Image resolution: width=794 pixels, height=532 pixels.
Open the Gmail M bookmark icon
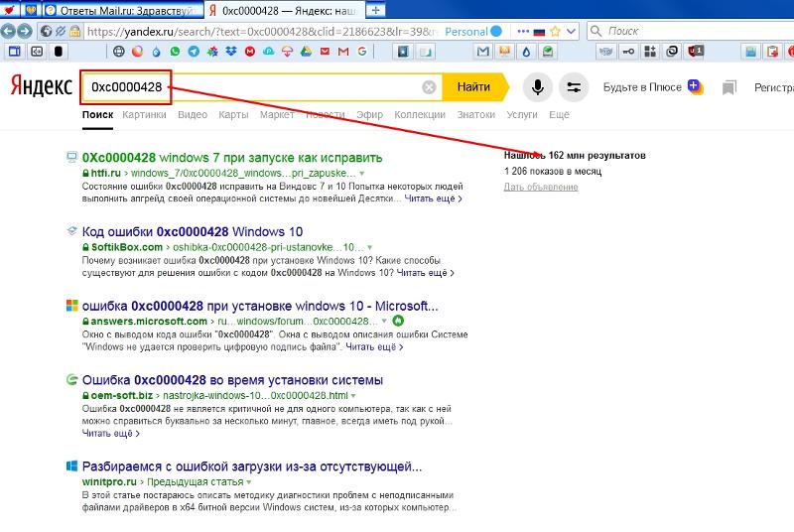coord(343,52)
